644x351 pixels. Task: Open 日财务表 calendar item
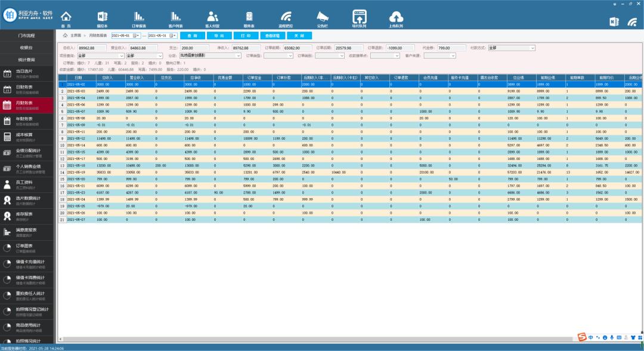point(27,90)
